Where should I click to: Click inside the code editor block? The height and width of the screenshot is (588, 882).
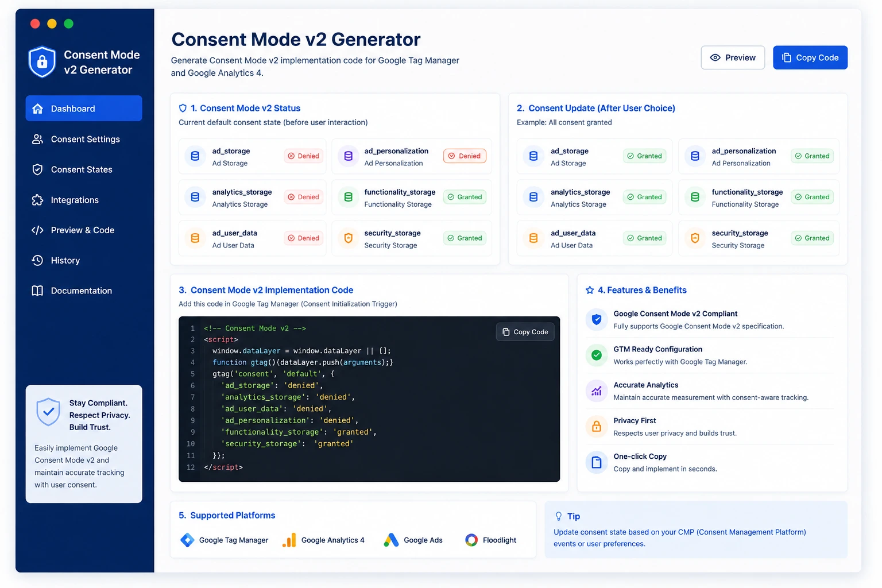pyautogui.click(x=369, y=399)
